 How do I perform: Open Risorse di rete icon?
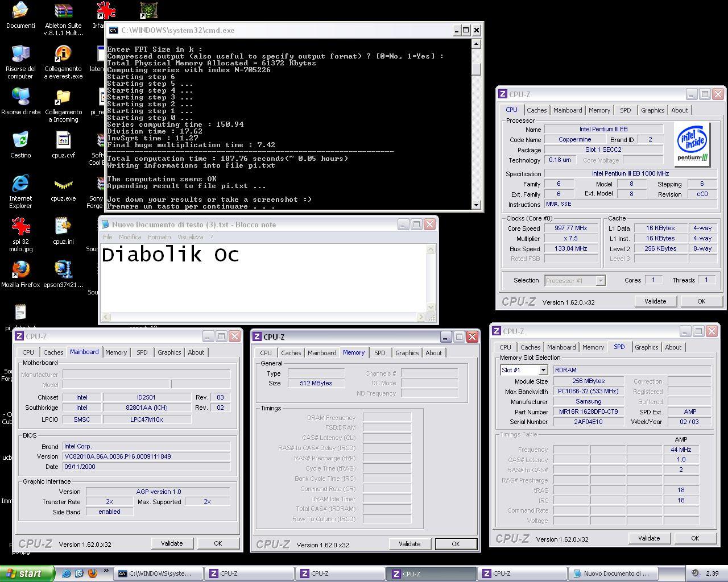(x=20, y=102)
